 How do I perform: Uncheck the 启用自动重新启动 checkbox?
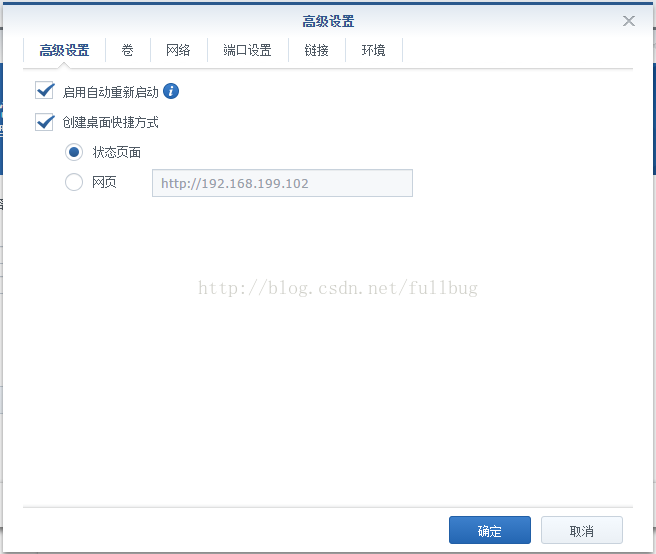[x=44, y=91]
